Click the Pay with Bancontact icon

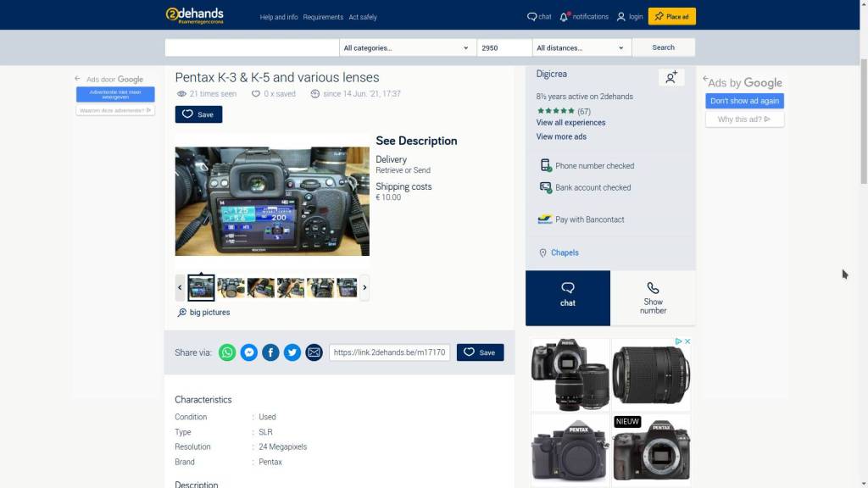point(545,219)
